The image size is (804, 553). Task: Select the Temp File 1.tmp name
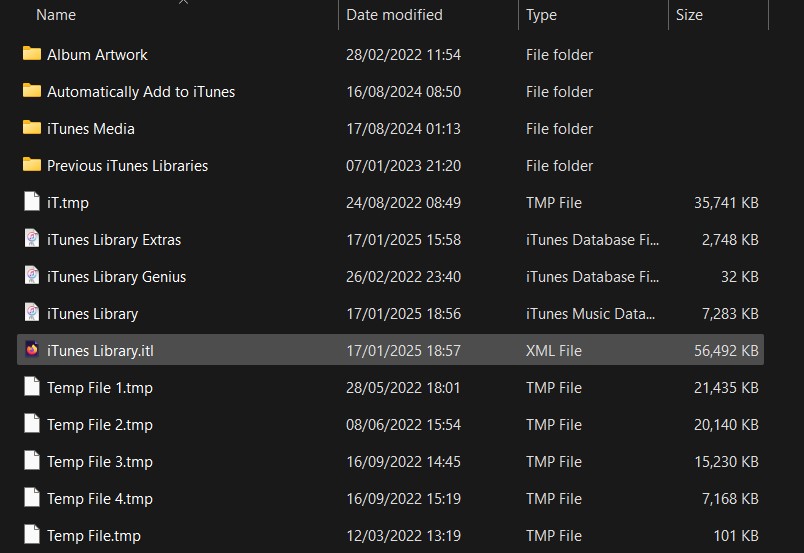[99, 388]
